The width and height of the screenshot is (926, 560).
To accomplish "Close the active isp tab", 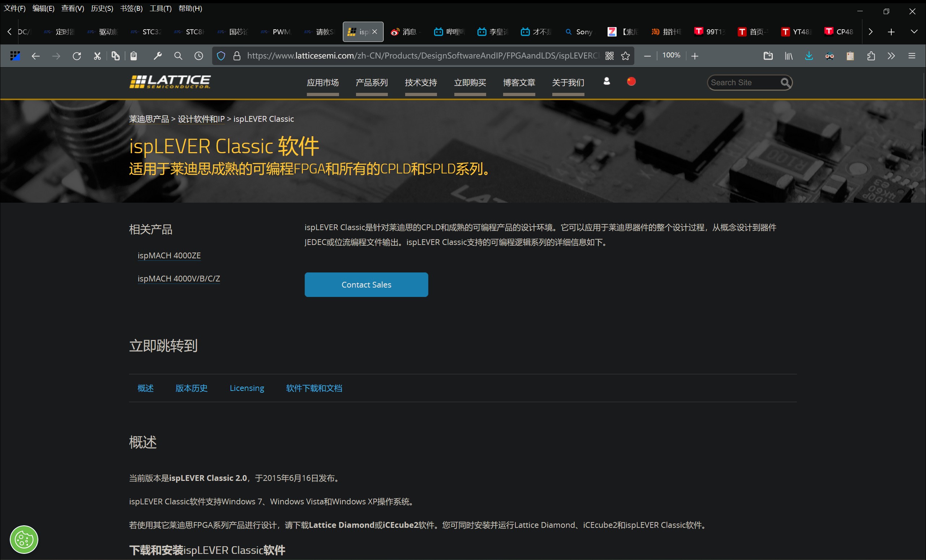I will click(375, 32).
